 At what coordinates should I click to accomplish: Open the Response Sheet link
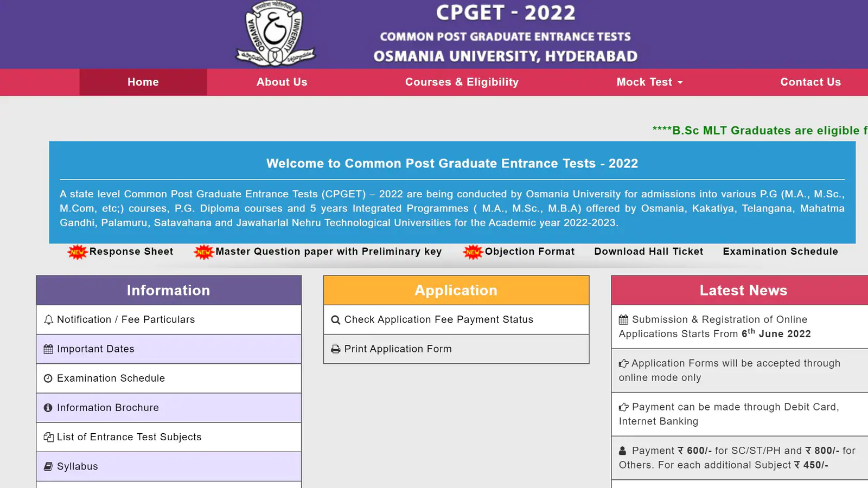(x=131, y=252)
